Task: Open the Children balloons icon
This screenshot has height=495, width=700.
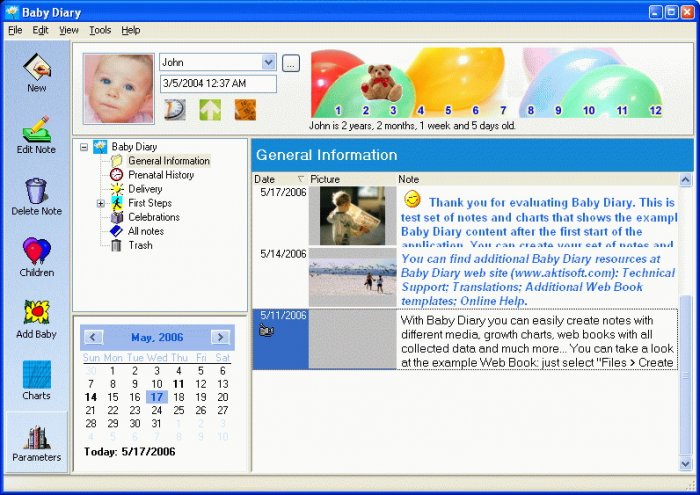Action: pos(37,251)
